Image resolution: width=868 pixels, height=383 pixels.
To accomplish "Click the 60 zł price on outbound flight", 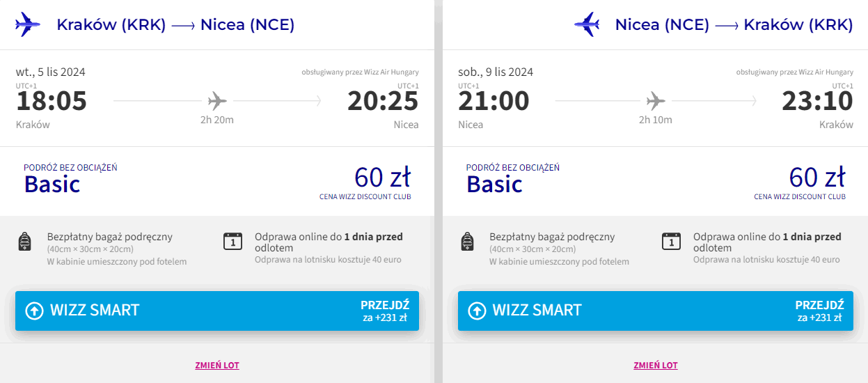I will click(x=382, y=178).
